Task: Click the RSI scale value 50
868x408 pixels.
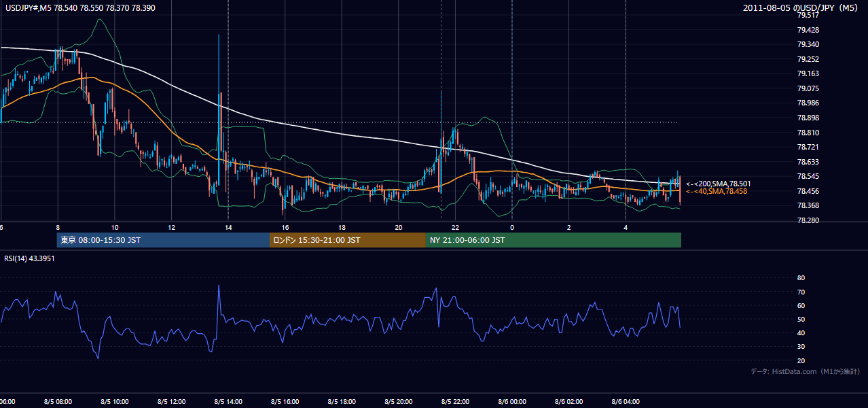Action: (801, 319)
